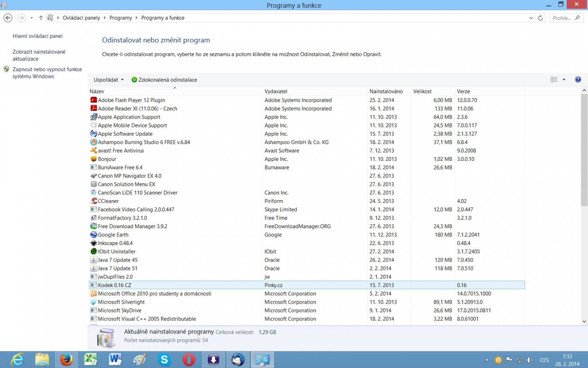
Task: Expand Ovládací panely breadcrumb arrow
Action: click(104, 18)
